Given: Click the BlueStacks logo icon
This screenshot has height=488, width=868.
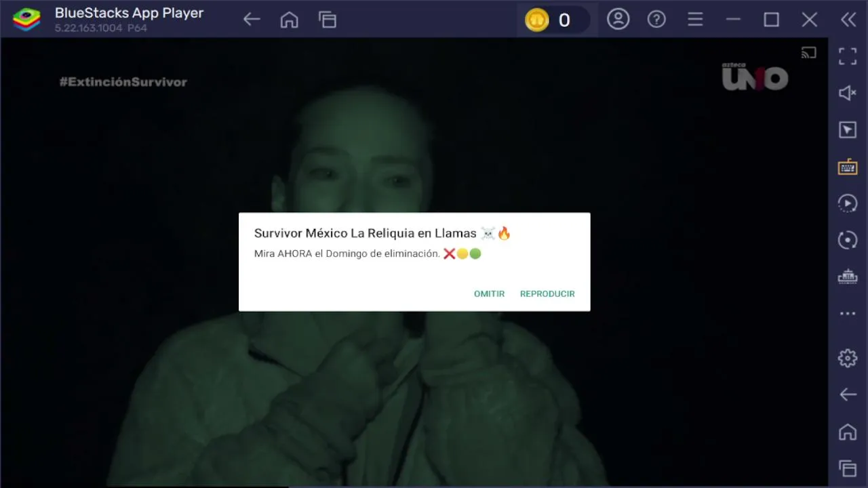Looking at the screenshot, I should click(x=26, y=20).
